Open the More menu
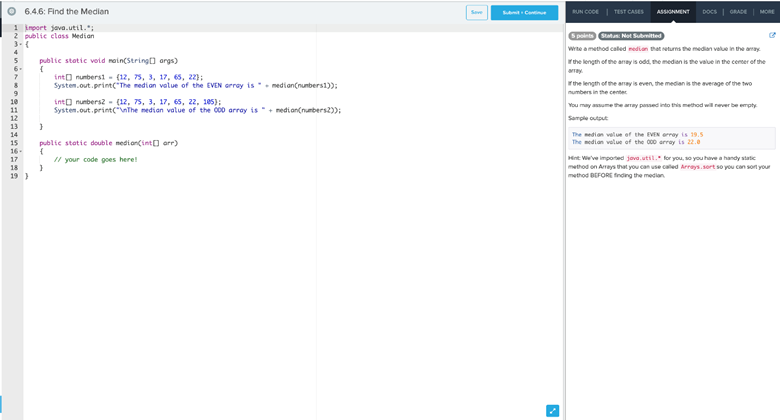 (x=766, y=11)
